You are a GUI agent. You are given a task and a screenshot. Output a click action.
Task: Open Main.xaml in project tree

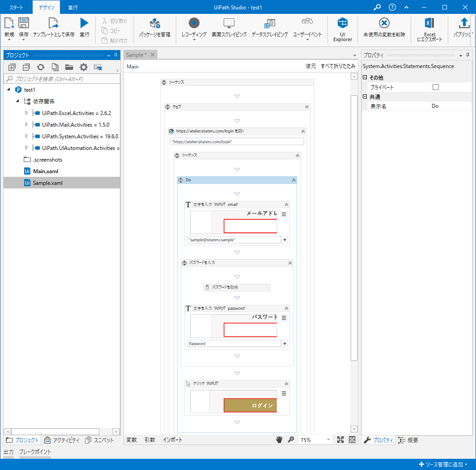(46, 171)
